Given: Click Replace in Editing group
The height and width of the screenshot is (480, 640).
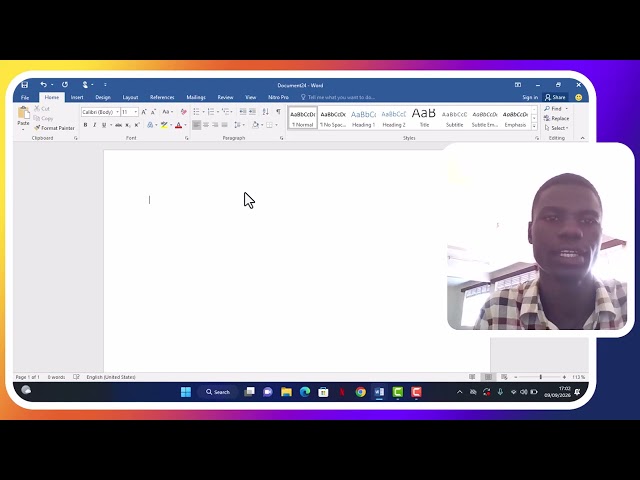Looking at the screenshot, I should point(556,118).
